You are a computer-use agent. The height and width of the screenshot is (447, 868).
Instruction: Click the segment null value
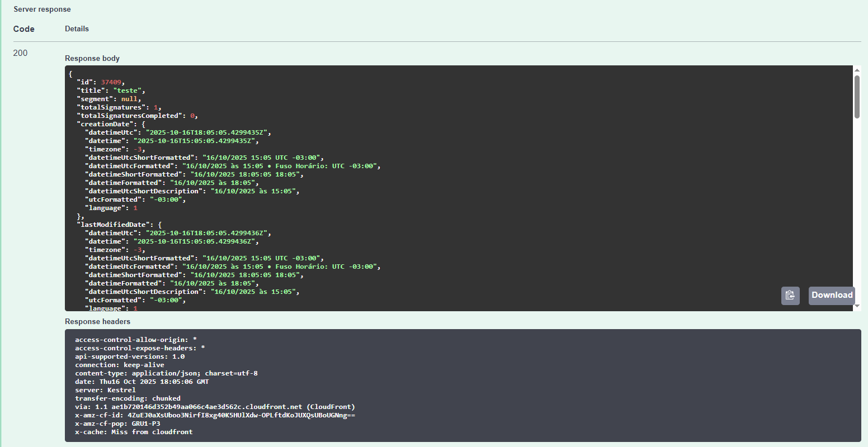click(x=129, y=99)
